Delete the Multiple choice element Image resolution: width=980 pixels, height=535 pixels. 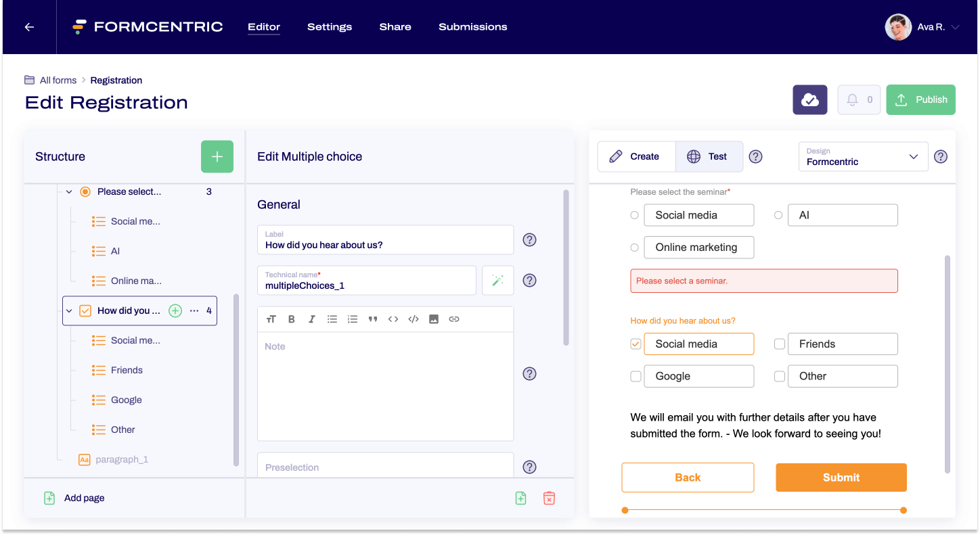(x=549, y=498)
